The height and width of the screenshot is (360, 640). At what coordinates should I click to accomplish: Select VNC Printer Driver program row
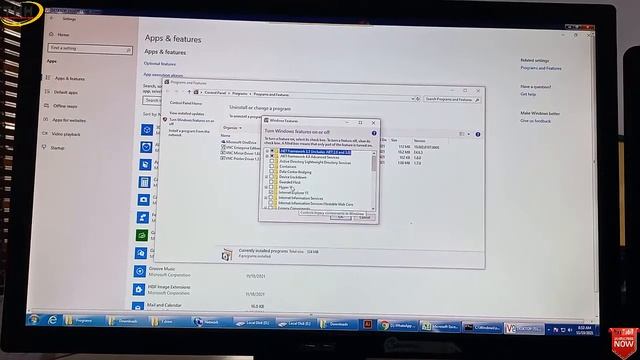pos(240,158)
